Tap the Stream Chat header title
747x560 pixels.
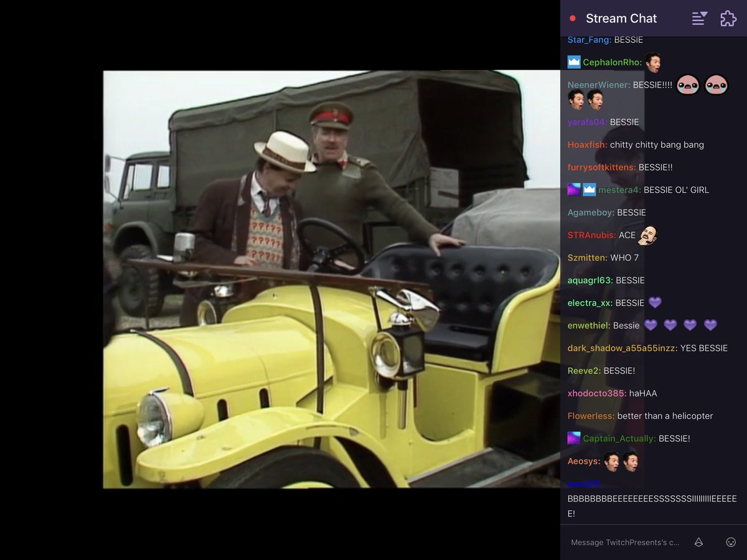click(x=621, y=18)
